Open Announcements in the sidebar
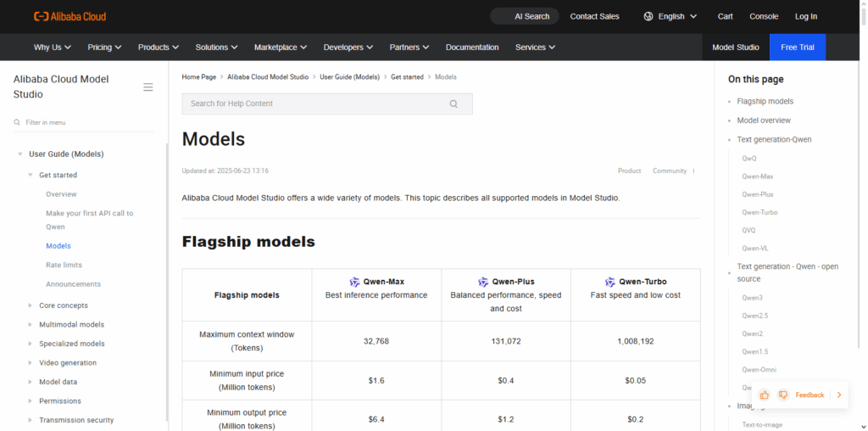This screenshot has height=431, width=868. [x=73, y=284]
